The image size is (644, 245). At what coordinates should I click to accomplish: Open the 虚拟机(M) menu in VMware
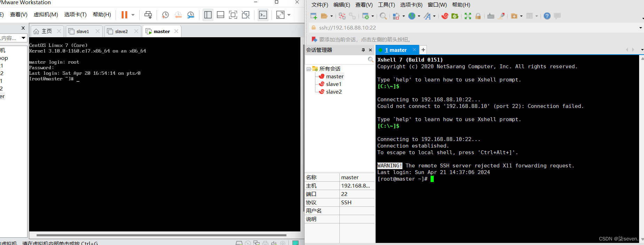pos(46,14)
